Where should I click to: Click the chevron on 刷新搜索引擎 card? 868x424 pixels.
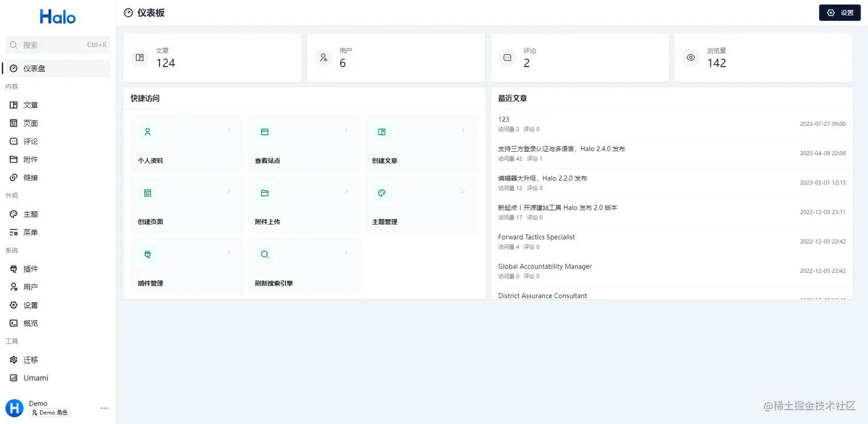pyautogui.click(x=346, y=253)
